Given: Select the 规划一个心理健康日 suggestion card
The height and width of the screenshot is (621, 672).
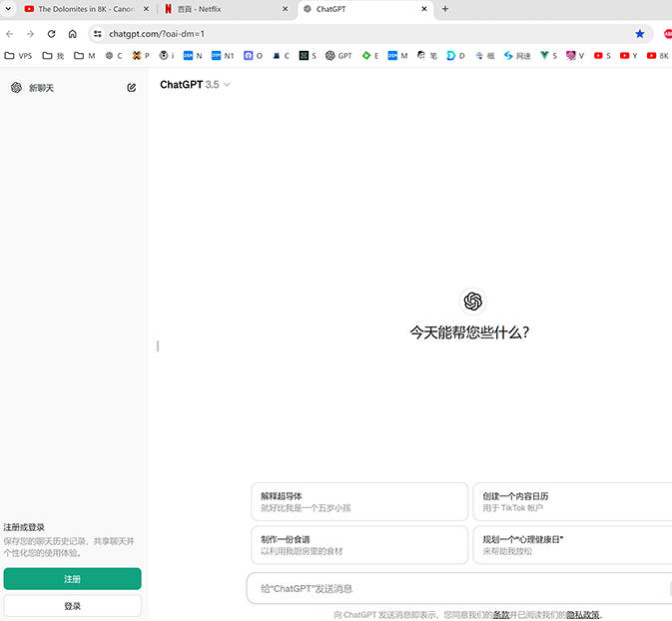Looking at the screenshot, I should click(x=572, y=545).
